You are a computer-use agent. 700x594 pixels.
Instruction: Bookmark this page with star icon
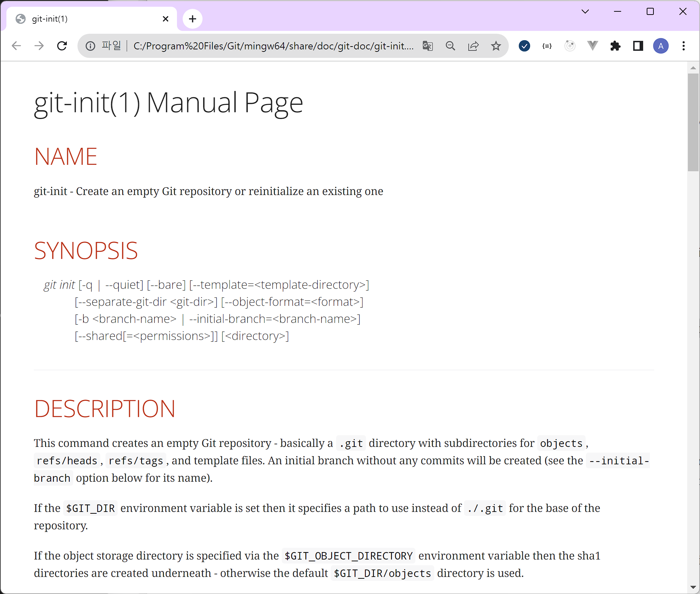click(x=496, y=46)
